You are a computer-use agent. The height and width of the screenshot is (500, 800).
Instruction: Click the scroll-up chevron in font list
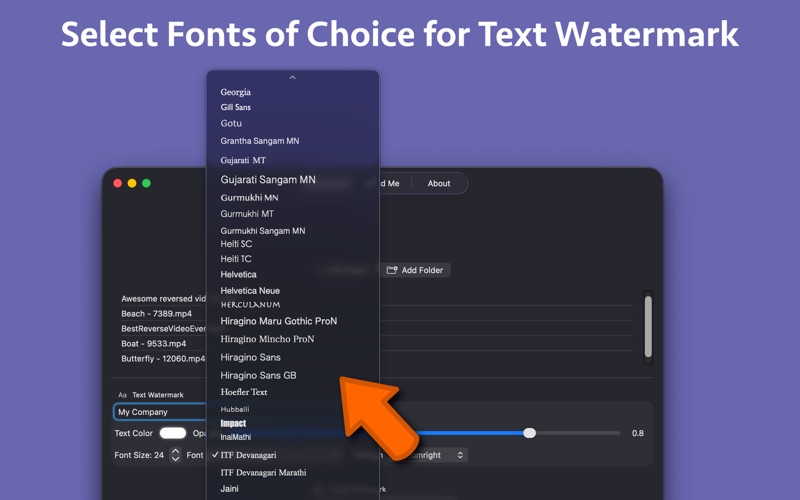point(292,78)
